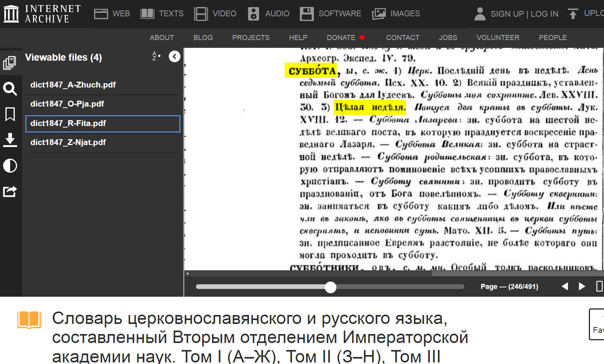Open the Contact link

403,38
